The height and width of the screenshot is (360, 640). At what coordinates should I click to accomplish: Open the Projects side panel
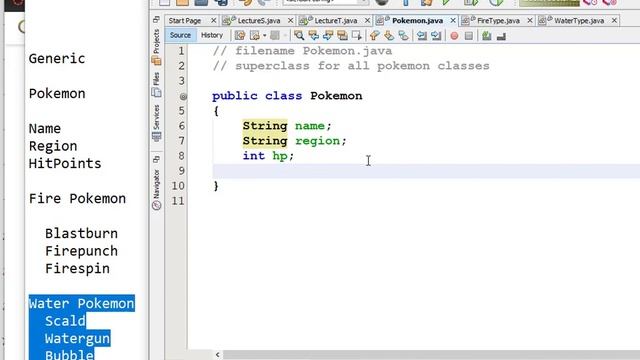(156, 48)
